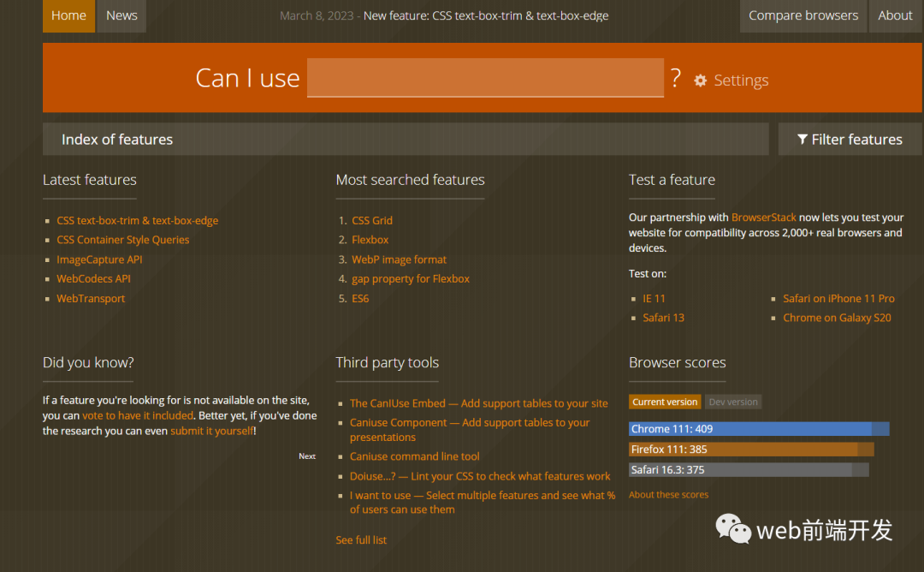Image resolution: width=924 pixels, height=572 pixels.
Task: Test on IE 11 link
Action: [x=654, y=298]
